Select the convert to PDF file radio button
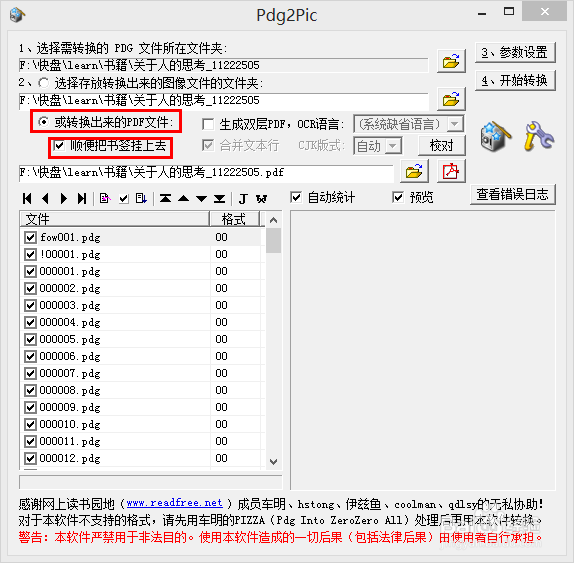This screenshot has width=574, height=563. pos(44,122)
